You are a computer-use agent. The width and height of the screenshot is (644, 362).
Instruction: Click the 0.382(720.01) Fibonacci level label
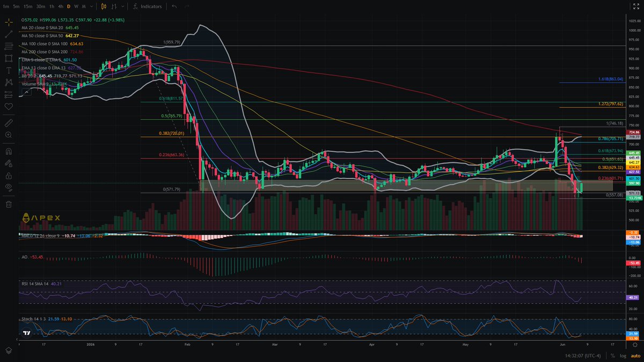click(x=171, y=133)
